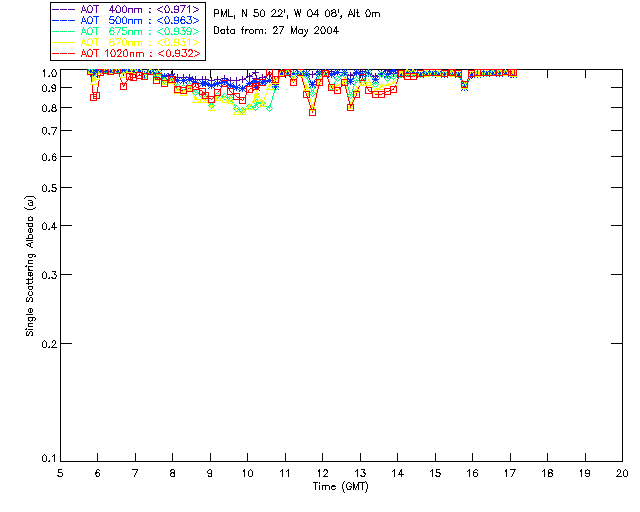This screenshot has width=640, height=512.
Task: Click y-axis label 0.2
Action: click(x=49, y=344)
